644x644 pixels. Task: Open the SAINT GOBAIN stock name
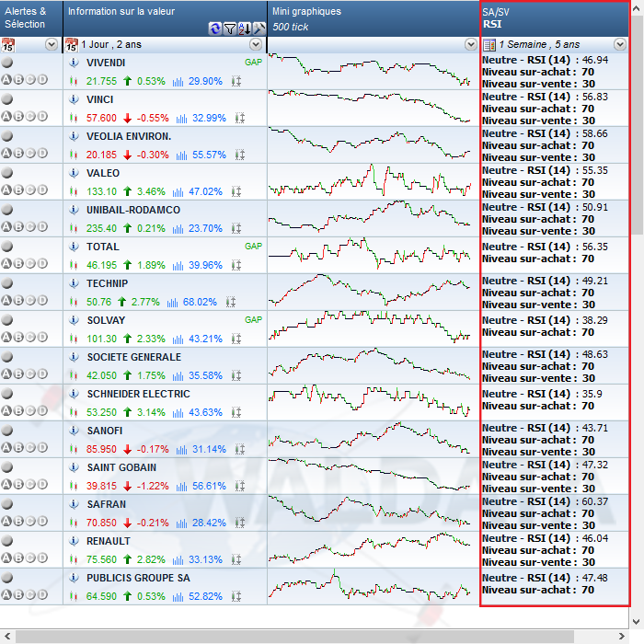(121, 467)
